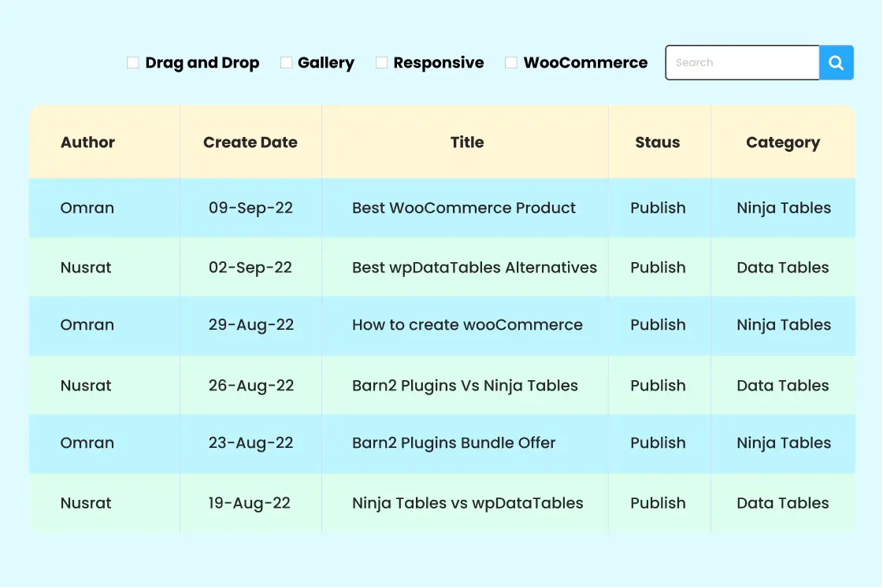
Task: Select "How to create wooCommerce" row title
Action: tap(467, 325)
